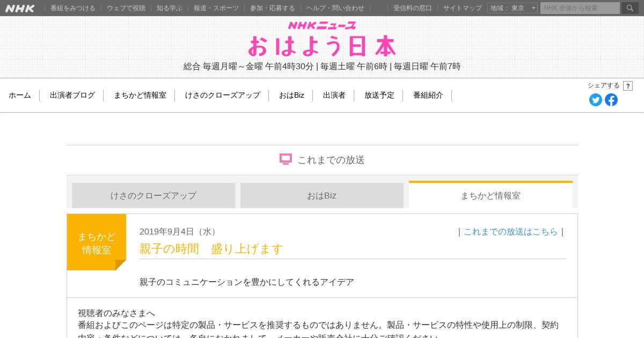644x338 pixels.
Task: Open 番組をみつける in top bar
Action: coord(73,8)
